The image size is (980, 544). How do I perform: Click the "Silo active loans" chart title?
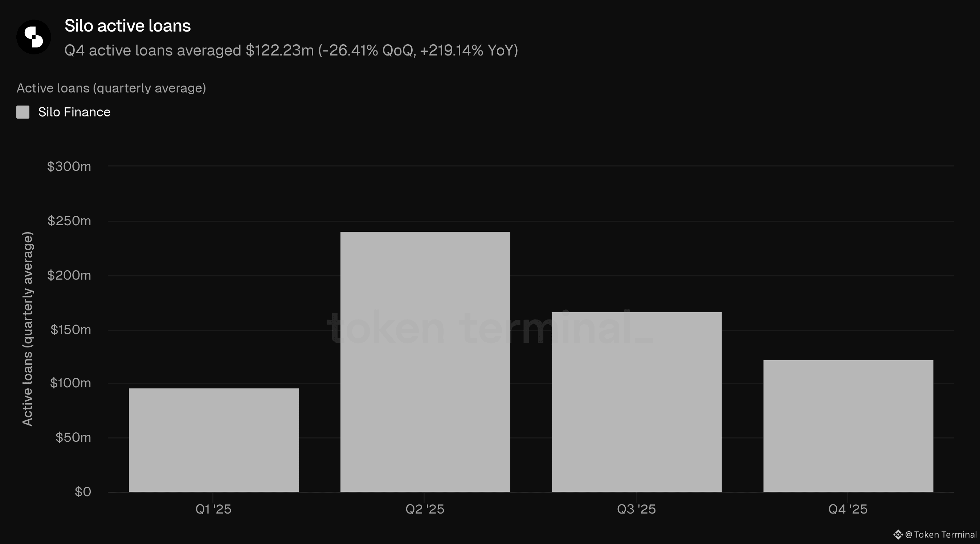click(127, 26)
